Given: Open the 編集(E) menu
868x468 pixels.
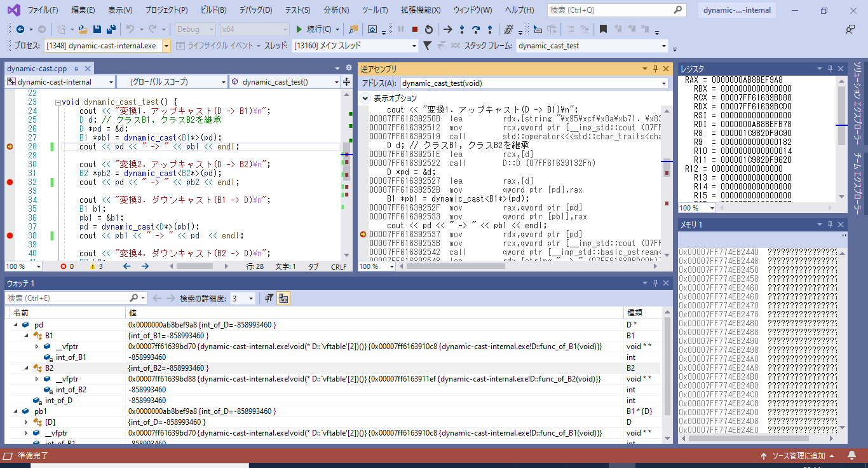Looking at the screenshot, I should click(x=83, y=10).
